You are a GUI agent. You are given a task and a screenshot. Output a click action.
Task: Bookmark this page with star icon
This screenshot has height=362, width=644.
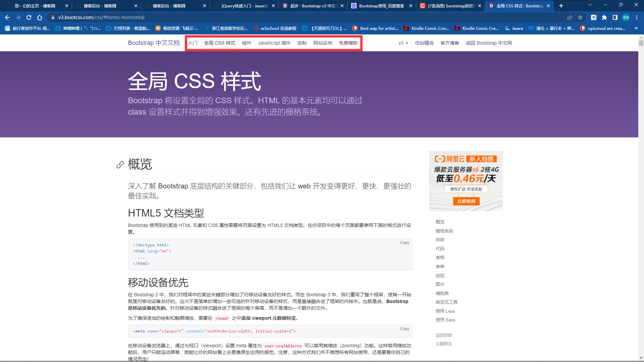580,17
